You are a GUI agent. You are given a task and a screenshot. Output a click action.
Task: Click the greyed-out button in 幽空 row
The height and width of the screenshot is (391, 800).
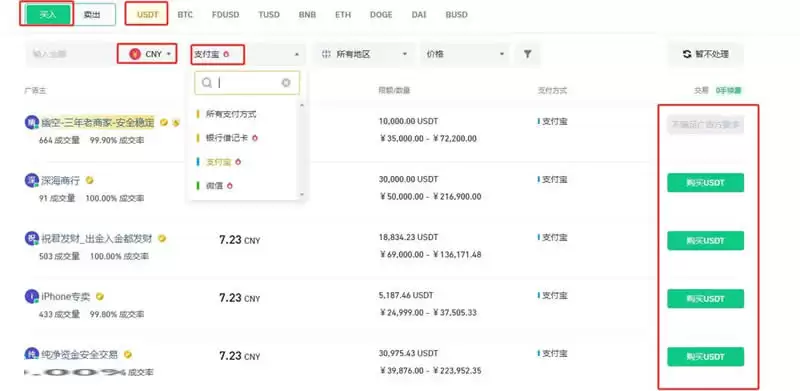pyautogui.click(x=705, y=125)
